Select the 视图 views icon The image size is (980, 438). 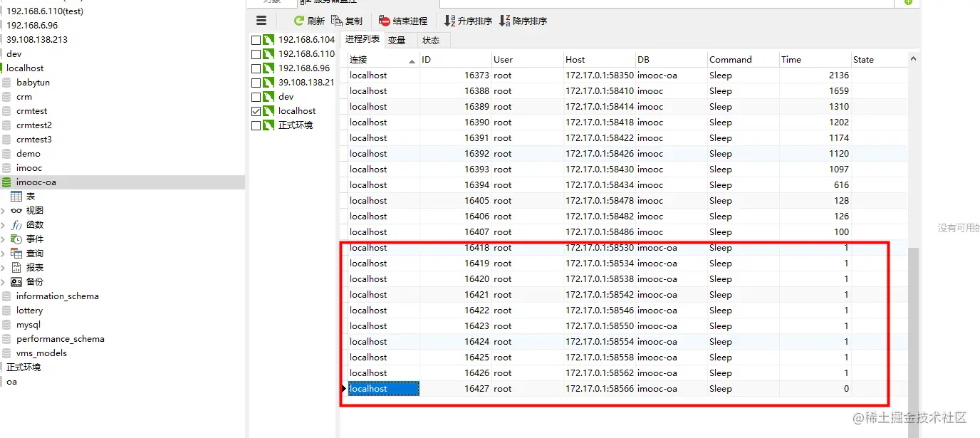click(16, 211)
